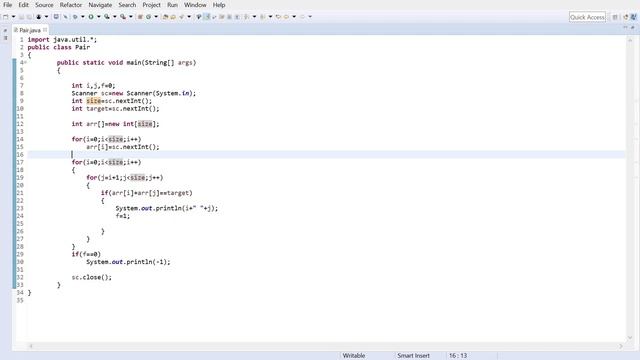Click on 'int target=sc.nextInt();' line
This screenshot has width=640, height=360.
pos(115,109)
